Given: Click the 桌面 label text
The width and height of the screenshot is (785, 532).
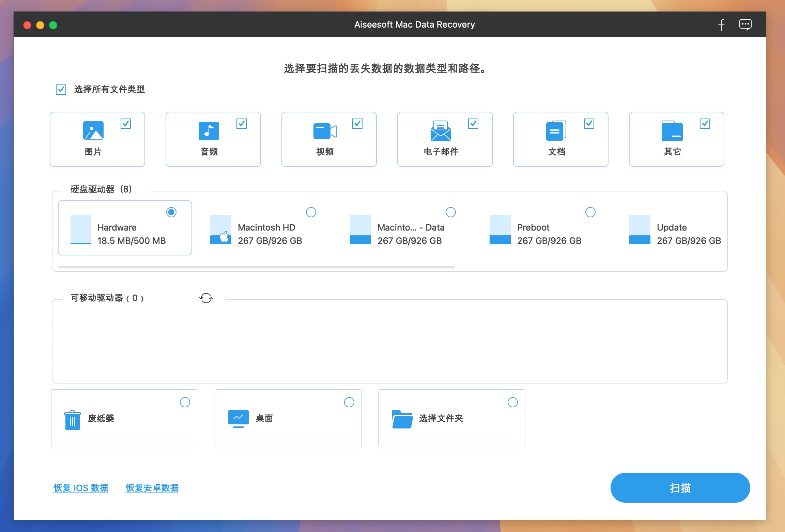Looking at the screenshot, I should click(264, 418).
